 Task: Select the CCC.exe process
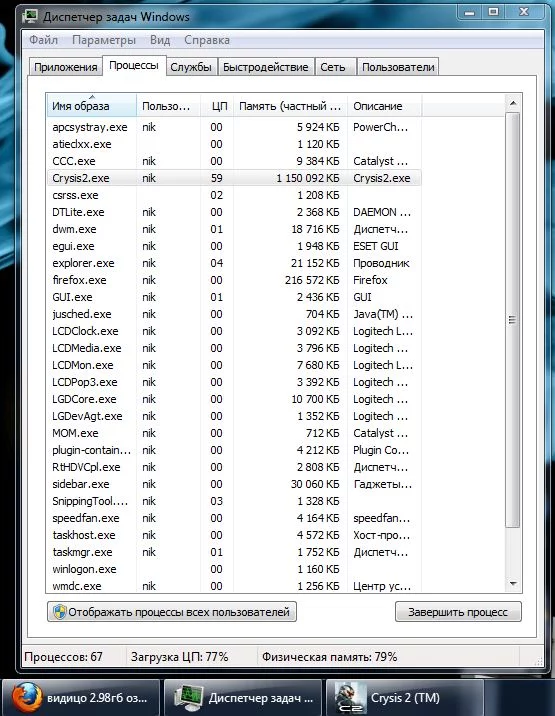(x=234, y=161)
